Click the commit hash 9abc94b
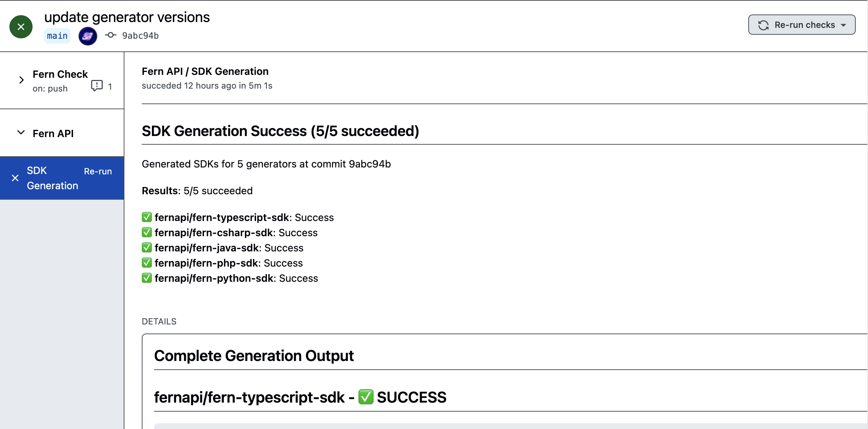 click(x=140, y=35)
